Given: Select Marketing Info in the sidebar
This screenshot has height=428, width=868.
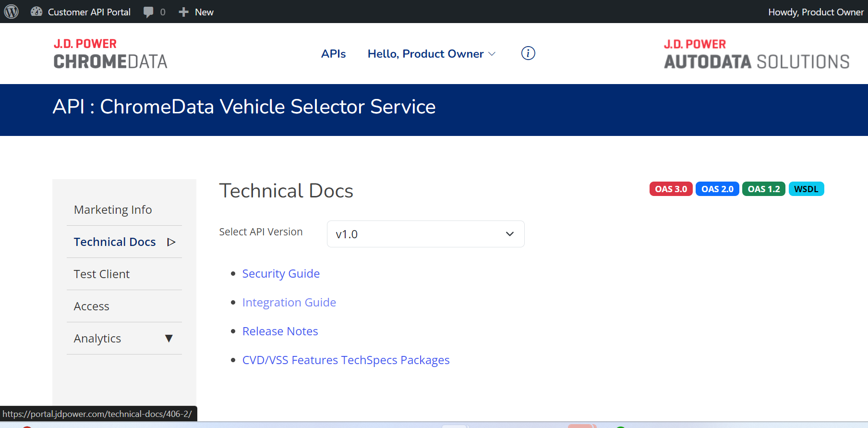Looking at the screenshot, I should [x=113, y=210].
